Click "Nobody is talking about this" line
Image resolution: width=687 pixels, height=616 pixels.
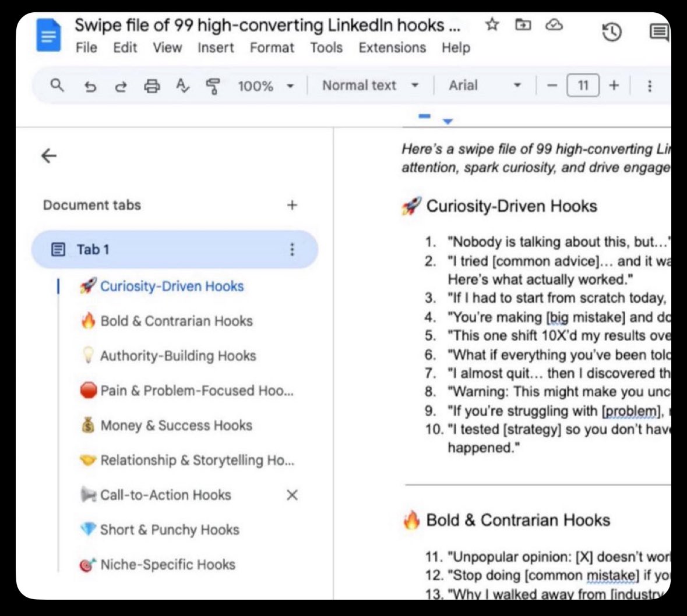pos(559,242)
